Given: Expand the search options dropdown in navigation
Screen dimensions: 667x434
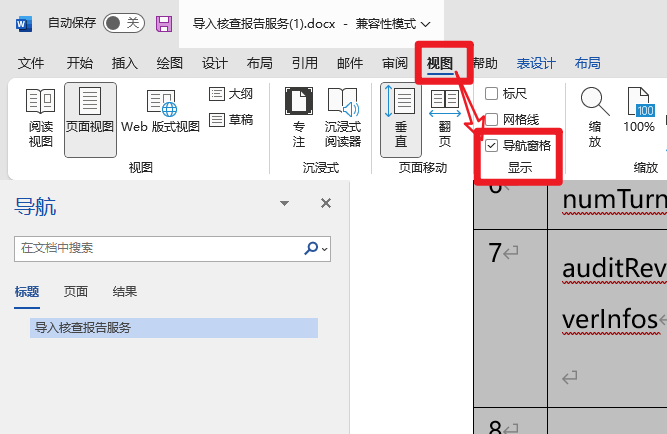Looking at the screenshot, I should pos(326,248).
